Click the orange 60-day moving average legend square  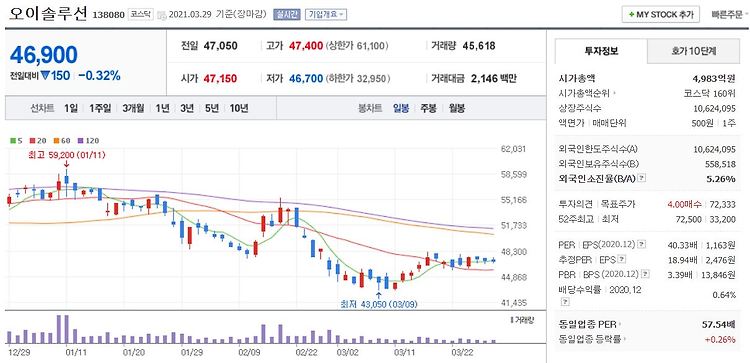point(56,141)
